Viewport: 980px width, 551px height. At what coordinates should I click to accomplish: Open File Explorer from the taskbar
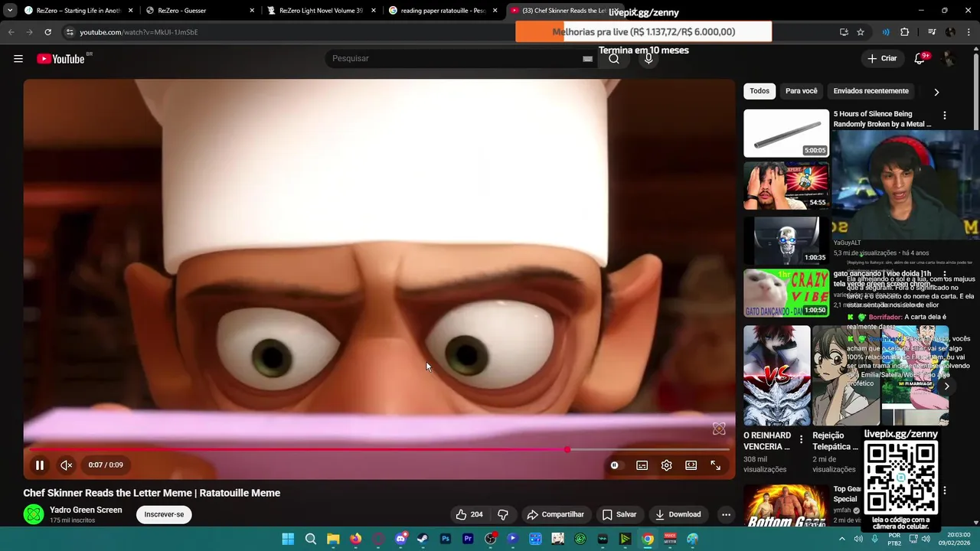[333, 539]
